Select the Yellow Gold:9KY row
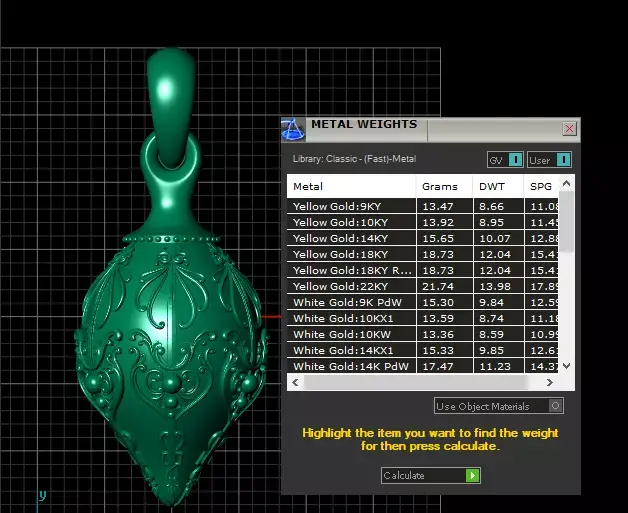The image size is (628, 513). click(423, 206)
